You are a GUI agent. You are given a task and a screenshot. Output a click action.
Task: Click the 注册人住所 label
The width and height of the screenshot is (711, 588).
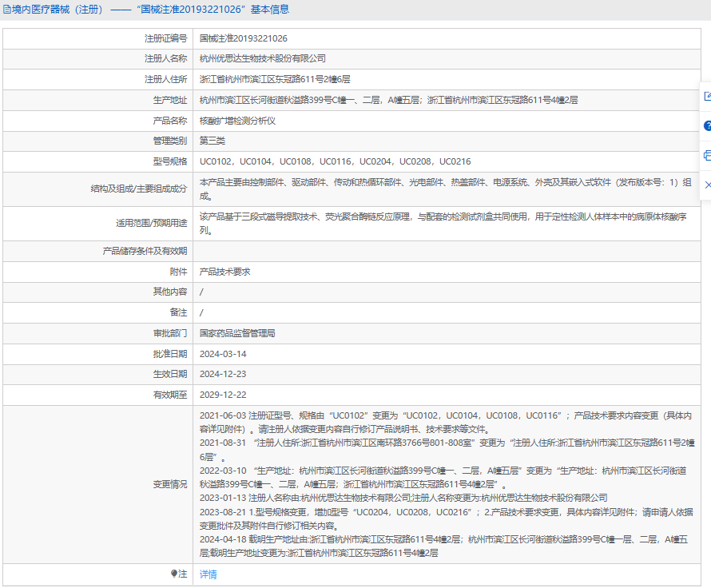pos(165,79)
